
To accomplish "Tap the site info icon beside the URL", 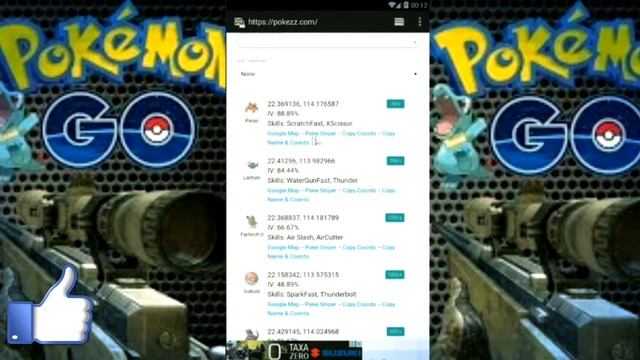I will pos(239,22).
